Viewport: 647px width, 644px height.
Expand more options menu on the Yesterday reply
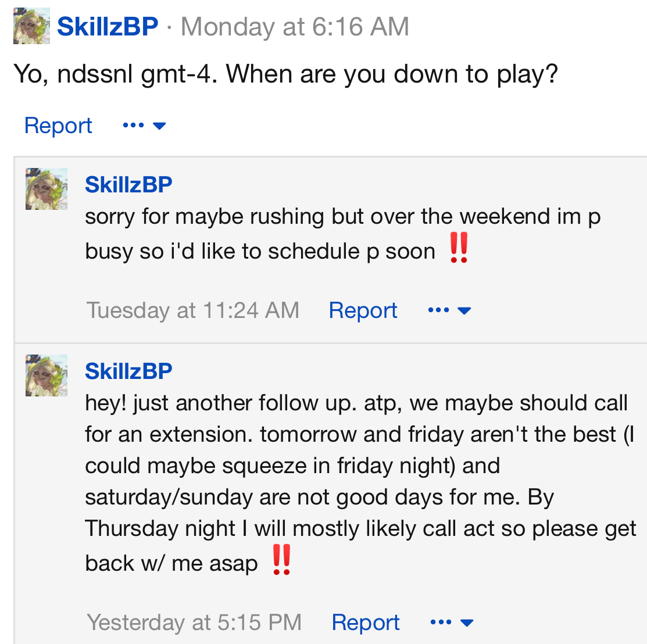click(452, 622)
